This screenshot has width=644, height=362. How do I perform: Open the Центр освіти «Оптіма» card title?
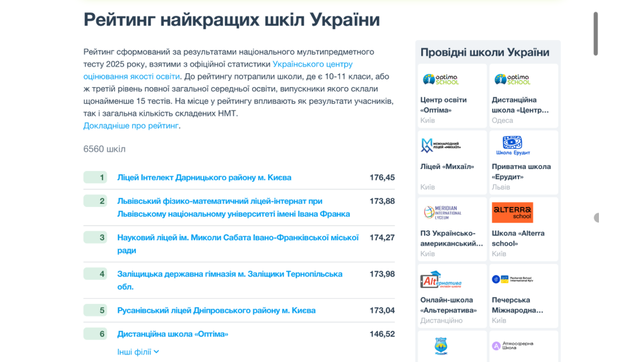(443, 105)
